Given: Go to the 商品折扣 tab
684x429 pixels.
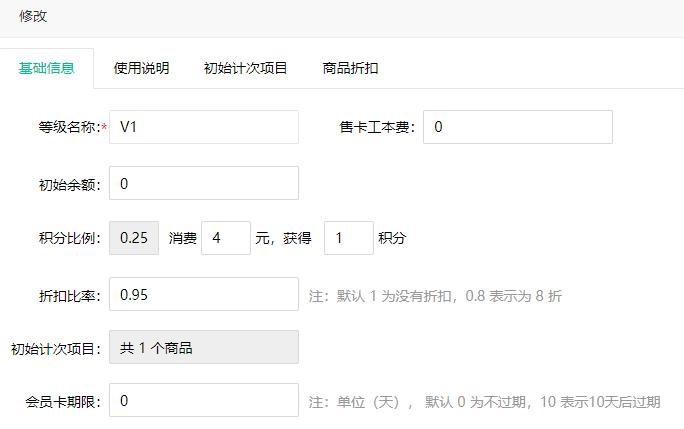Looking at the screenshot, I should coord(350,68).
